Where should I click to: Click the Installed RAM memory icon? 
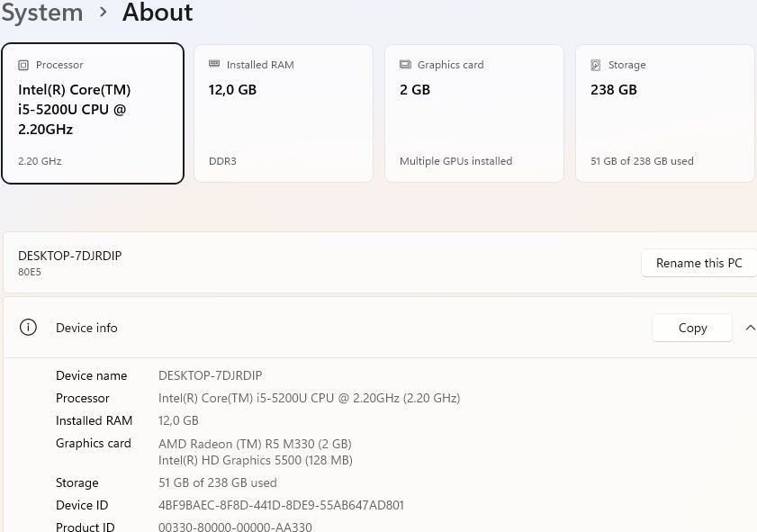pyautogui.click(x=214, y=64)
